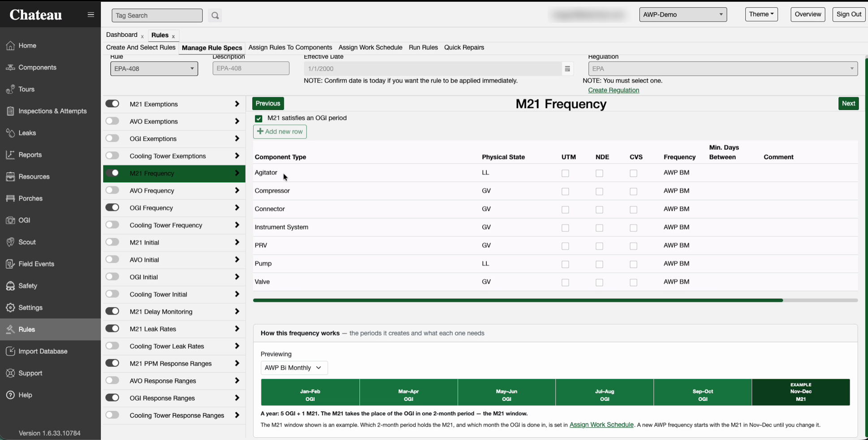The image size is (868, 440).
Task: Toggle the AVO Exemptions switch
Action: pyautogui.click(x=112, y=121)
